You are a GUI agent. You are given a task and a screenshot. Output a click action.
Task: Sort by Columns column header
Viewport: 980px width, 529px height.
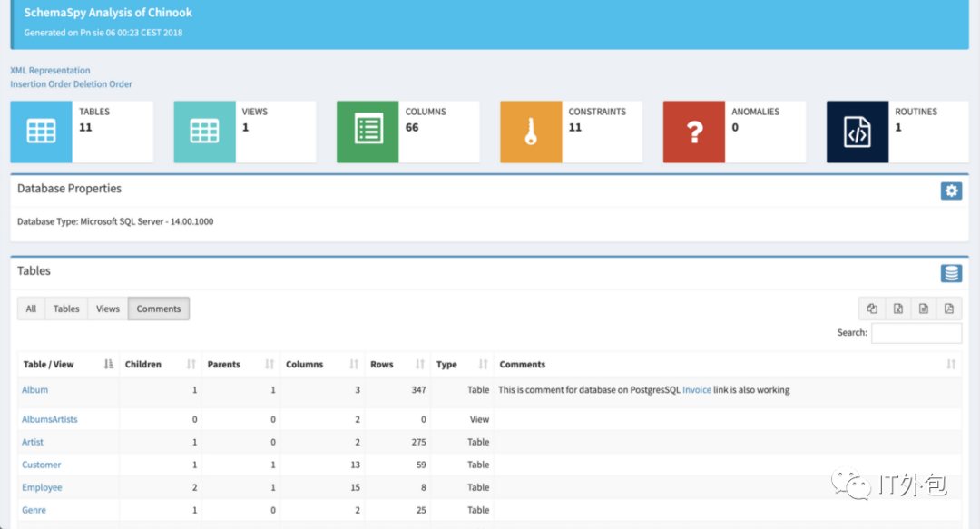322,365
